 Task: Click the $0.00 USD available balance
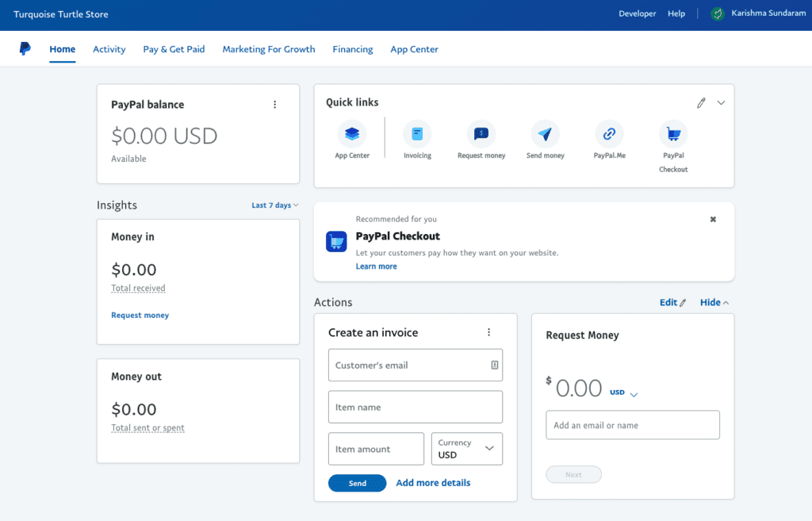tap(164, 136)
